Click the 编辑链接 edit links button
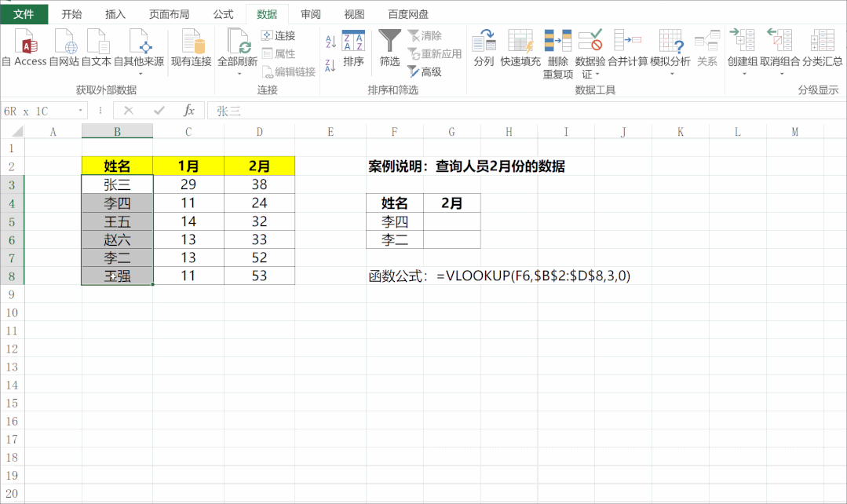 click(x=288, y=72)
